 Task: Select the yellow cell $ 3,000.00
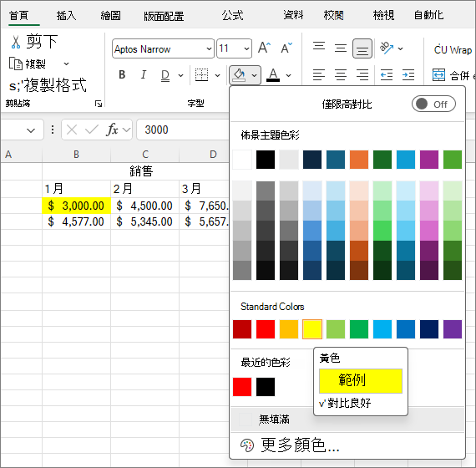[76, 206]
